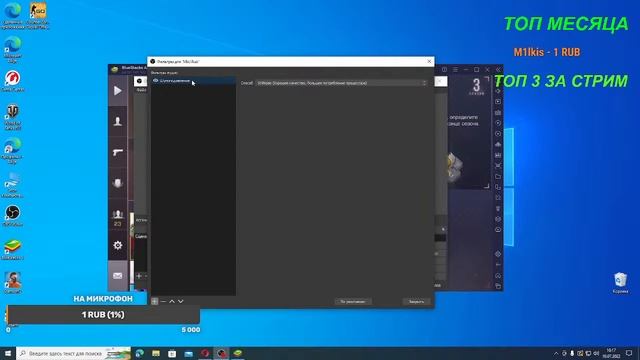Open the Способ method dropdown
This screenshot has height=360, width=640.
point(341,83)
